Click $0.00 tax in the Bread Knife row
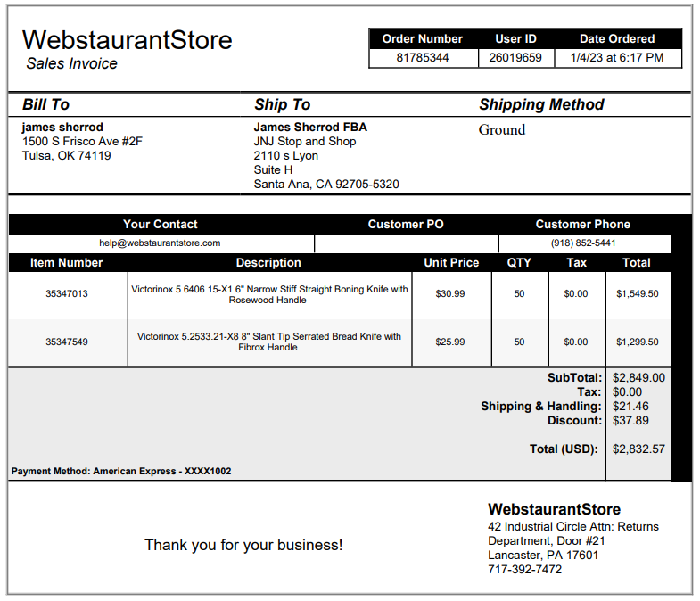The image size is (700, 601). [x=576, y=342]
